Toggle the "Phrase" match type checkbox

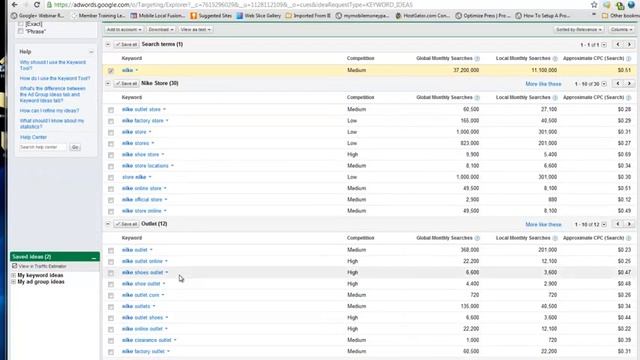20,31
